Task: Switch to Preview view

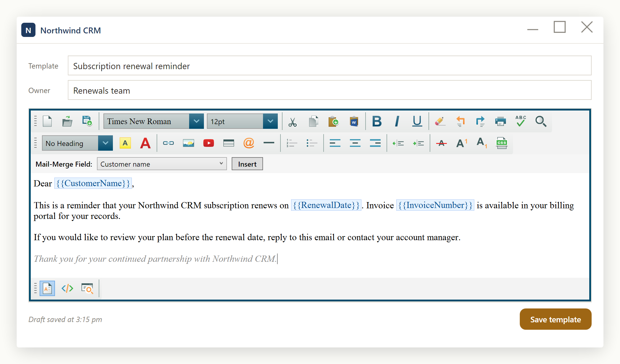Action: (87, 288)
